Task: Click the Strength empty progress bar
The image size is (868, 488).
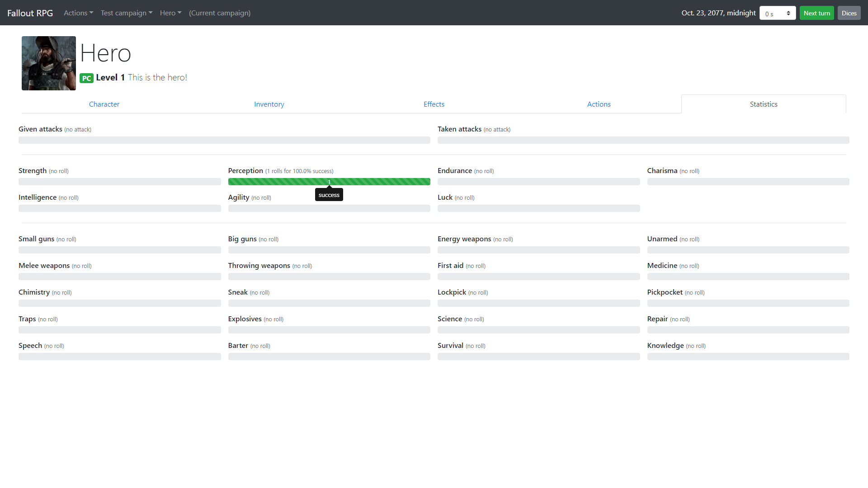Action: 120,182
